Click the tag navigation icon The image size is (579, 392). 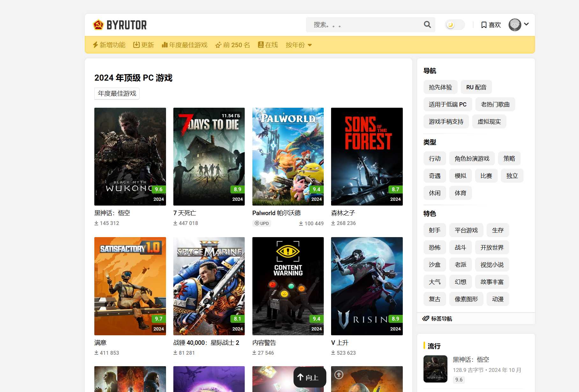coord(426,319)
